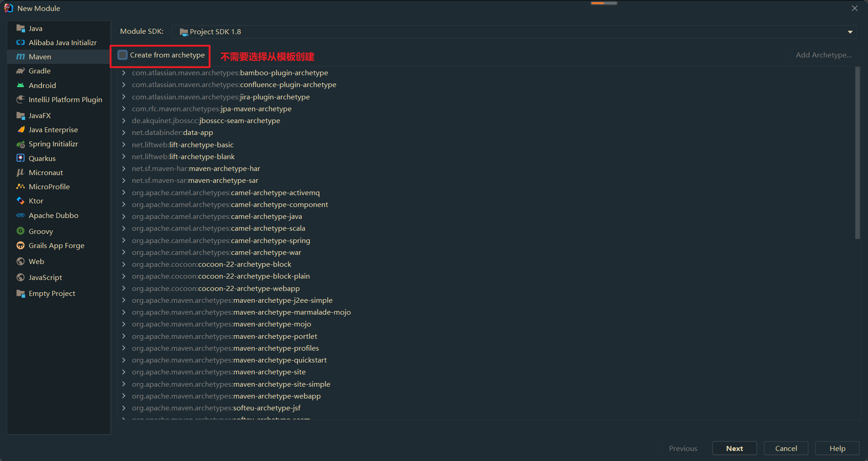This screenshot has width=868, height=461.
Task: Click the Cancel button
Action: [x=786, y=448]
